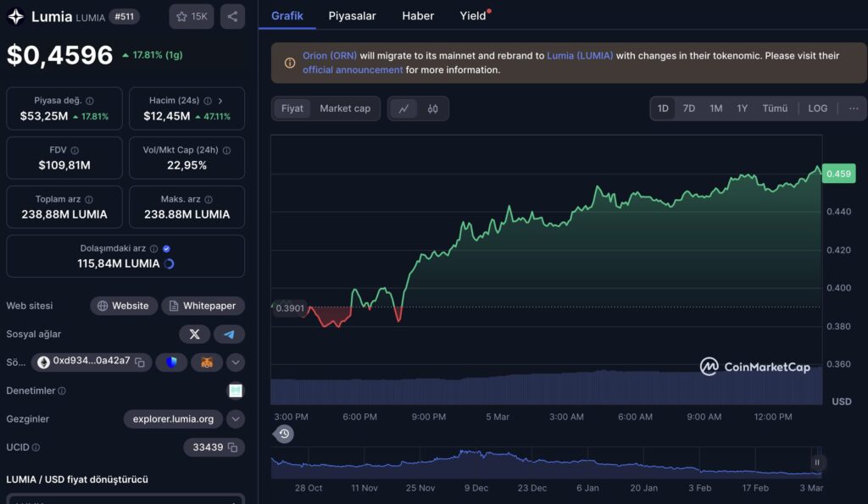Viewport: 868px width, 504px height.
Task: Click the notice banner info icon
Action: click(x=290, y=63)
